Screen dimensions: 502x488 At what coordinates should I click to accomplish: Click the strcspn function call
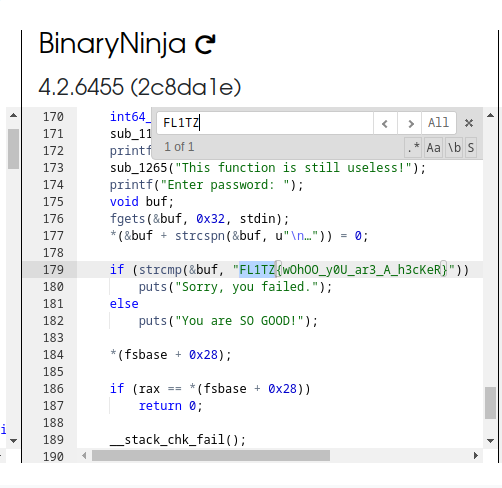coord(200,236)
